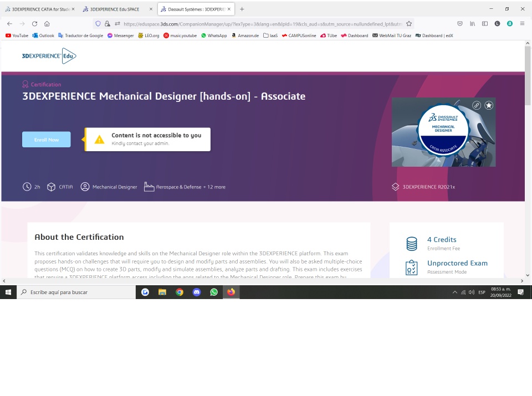Viewport: 532px width, 396px height.
Task: Open File Explorer from the taskbar
Action: tap(162, 292)
